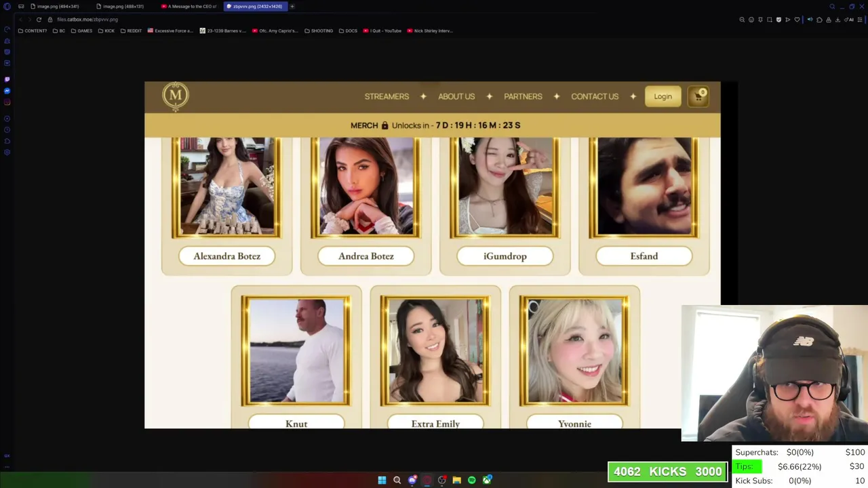
Task: Open the CONTACT US link
Action: [x=595, y=96]
